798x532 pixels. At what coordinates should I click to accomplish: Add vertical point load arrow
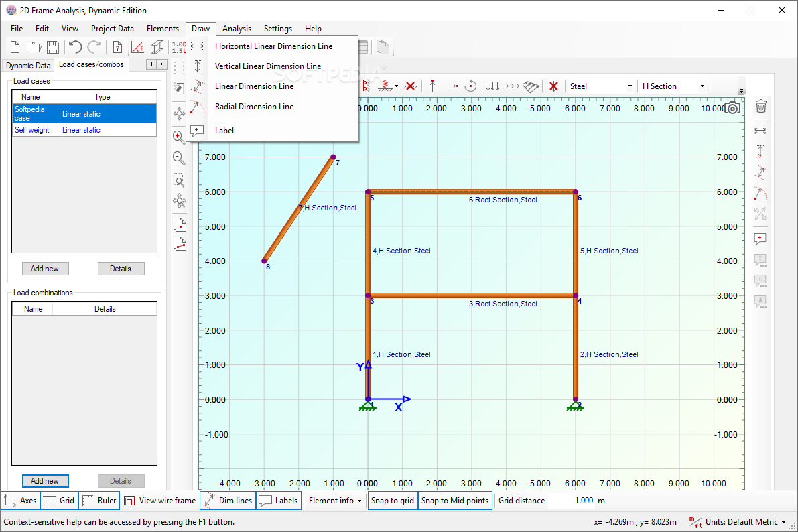pyautogui.click(x=432, y=86)
